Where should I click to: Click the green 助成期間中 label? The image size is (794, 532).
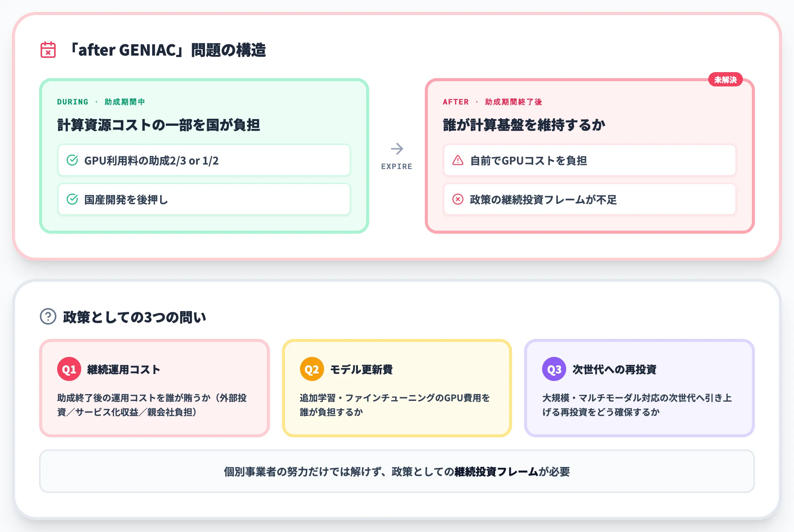[125, 102]
